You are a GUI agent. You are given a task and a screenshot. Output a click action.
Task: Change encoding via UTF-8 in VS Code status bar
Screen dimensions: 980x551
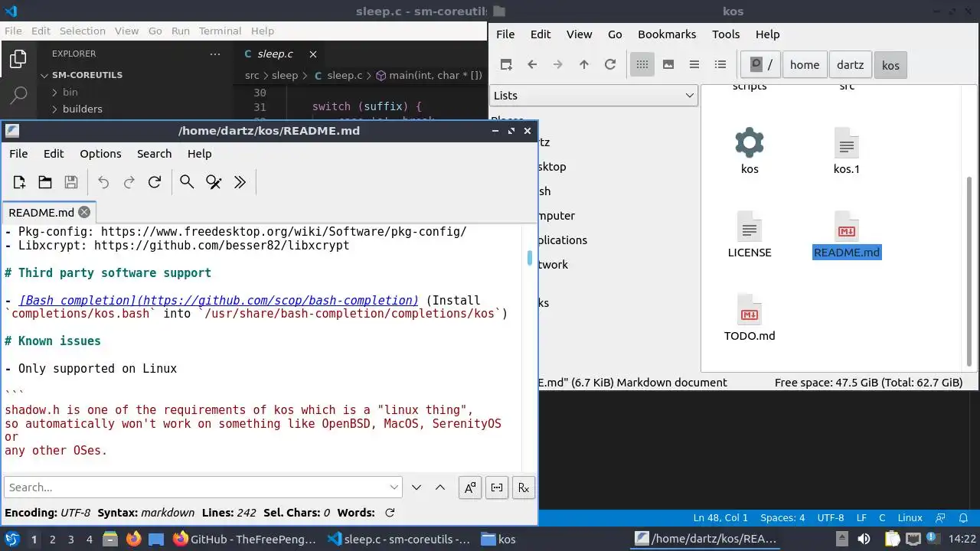tap(831, 518)
